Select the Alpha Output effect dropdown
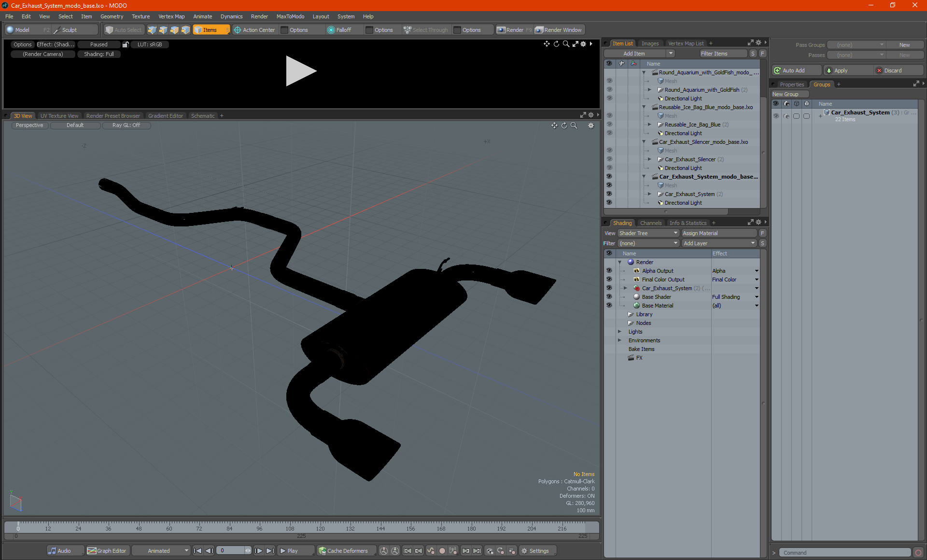Screen dimensions: 927x560 [x=757, y=271]
